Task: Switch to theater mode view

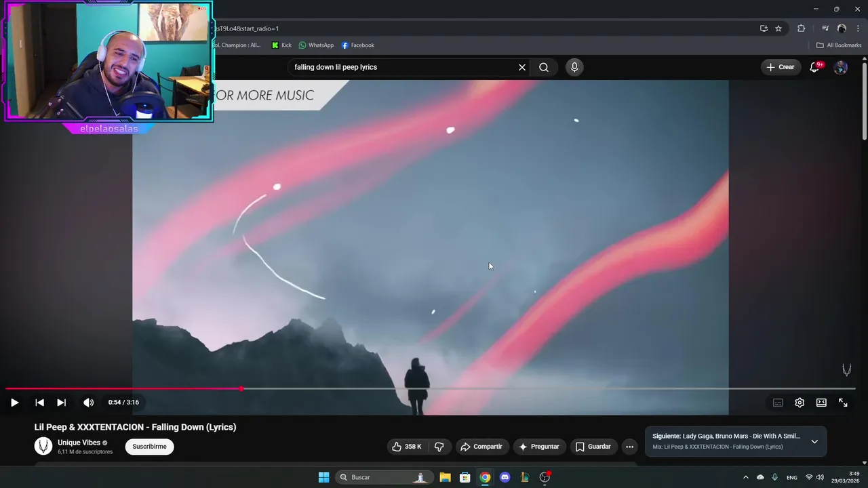Action: [821, 403]
